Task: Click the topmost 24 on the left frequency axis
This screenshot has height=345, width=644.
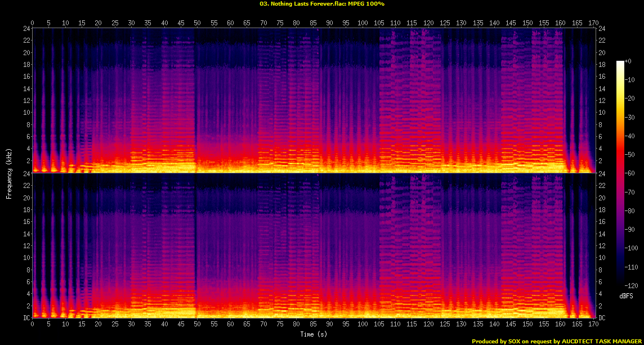Action: (x=26, y=29)
